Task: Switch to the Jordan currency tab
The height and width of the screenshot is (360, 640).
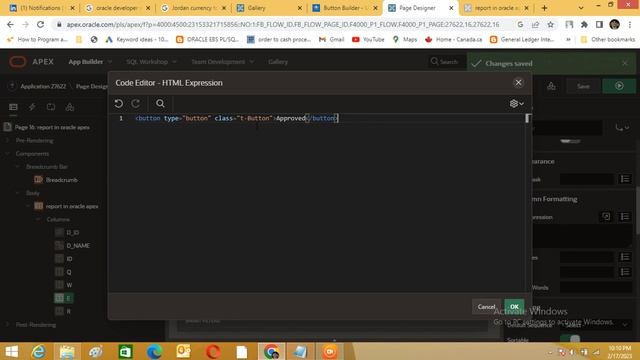Action: coord(193,8)
